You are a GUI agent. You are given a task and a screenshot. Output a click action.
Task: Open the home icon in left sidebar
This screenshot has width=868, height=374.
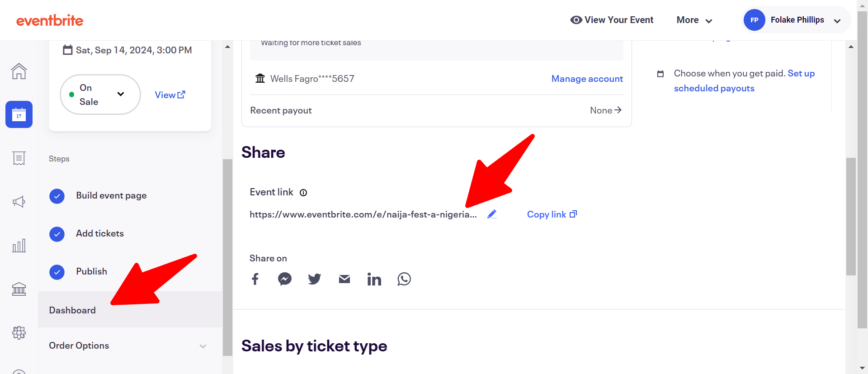click(x=19, y=71)
